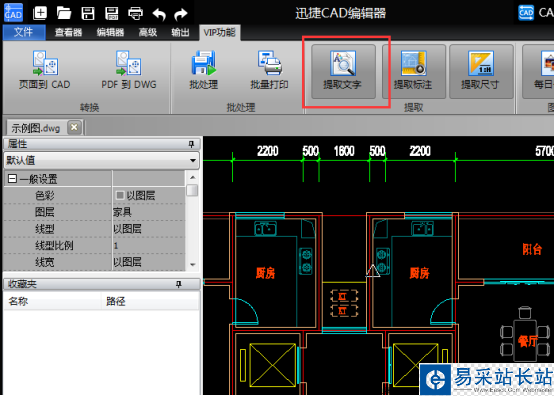554x396 pixels.
Task: Switch to the 输出 tab
Action: [180, 32]
